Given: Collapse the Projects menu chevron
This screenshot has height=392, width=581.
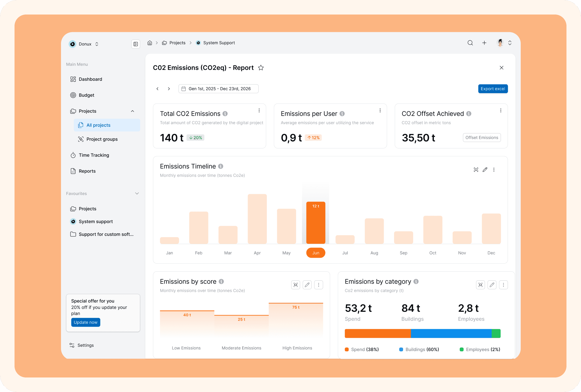Looking at the screenshot, I should pos(132,111).
